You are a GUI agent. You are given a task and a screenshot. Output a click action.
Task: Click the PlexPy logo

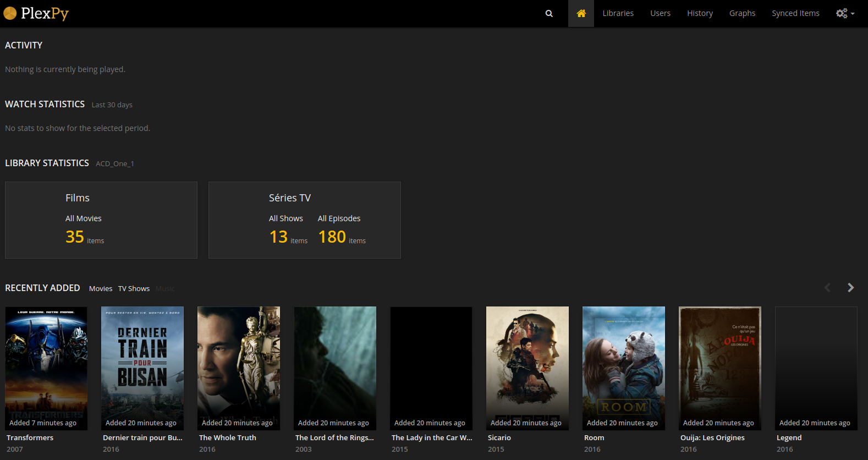point(36,13)
